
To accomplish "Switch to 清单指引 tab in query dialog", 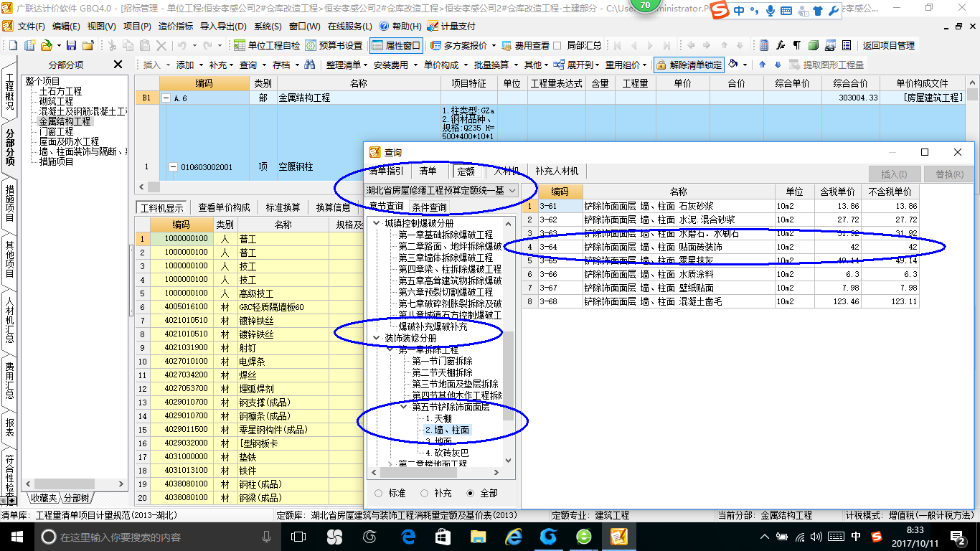I will click(386, 171).
